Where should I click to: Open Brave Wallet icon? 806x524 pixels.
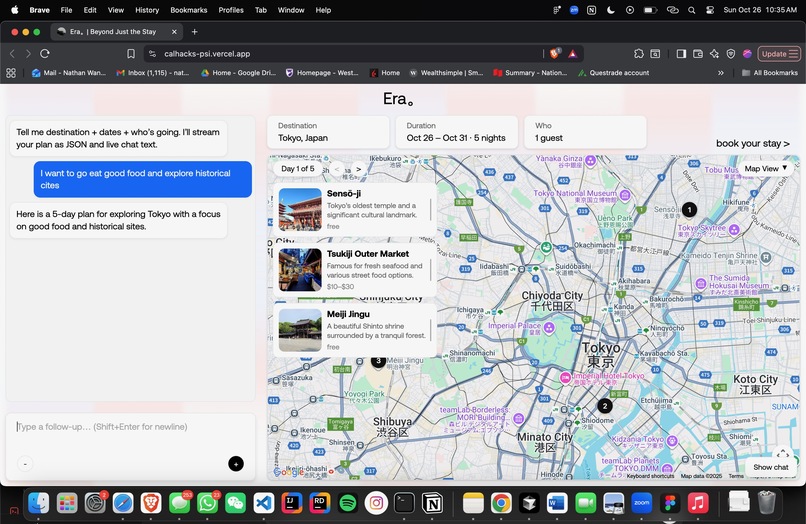tap(698, 53)
